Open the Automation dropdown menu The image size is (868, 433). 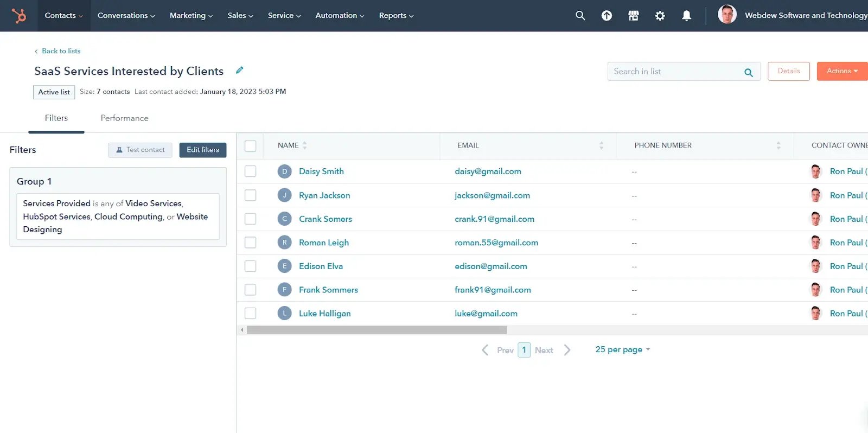click(340, 16)
